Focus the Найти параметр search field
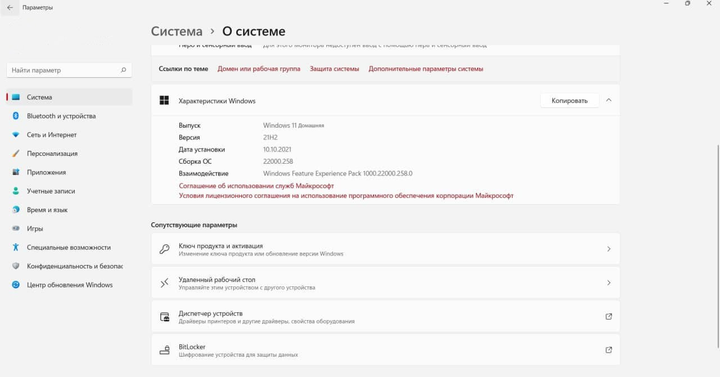Viewport: 720px width, 377px height. [69, 70]
